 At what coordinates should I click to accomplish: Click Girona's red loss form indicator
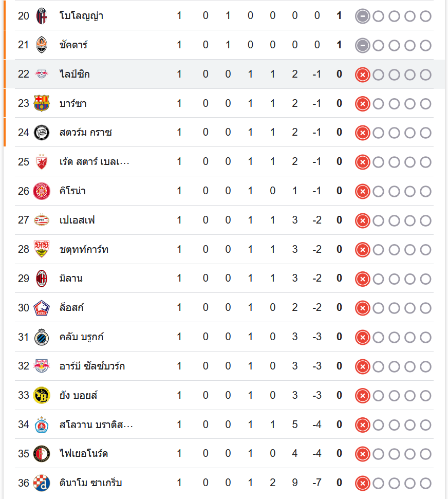click(362, 191)
